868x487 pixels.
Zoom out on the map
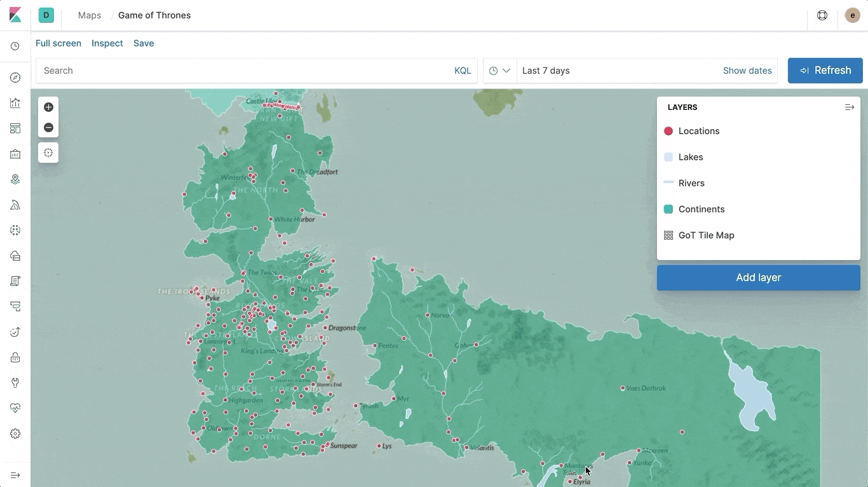click(x=48, y=128)
